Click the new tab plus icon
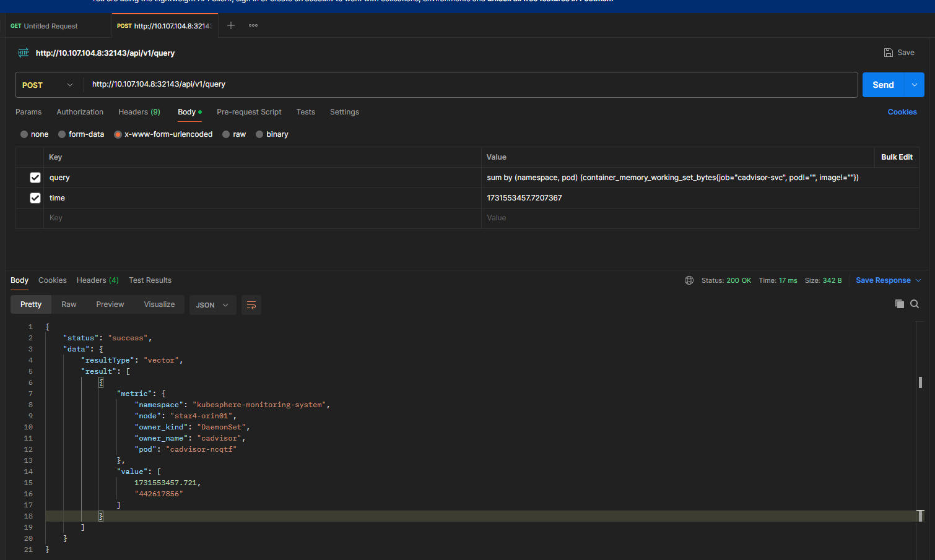935x560 pixels. click(x=230, y=25)
